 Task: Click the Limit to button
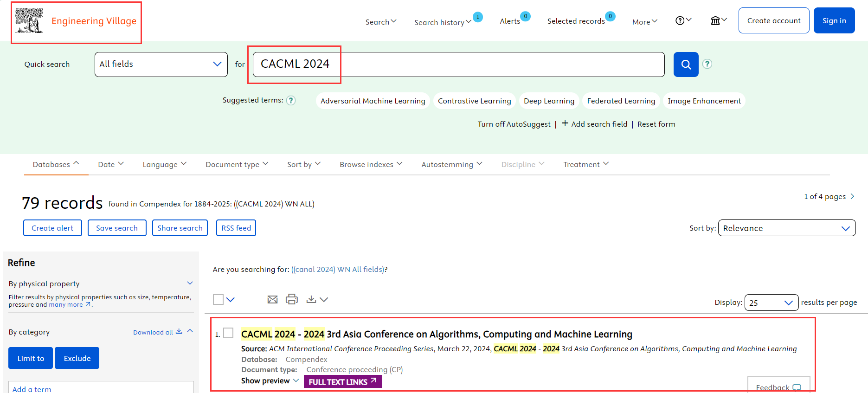31,358
